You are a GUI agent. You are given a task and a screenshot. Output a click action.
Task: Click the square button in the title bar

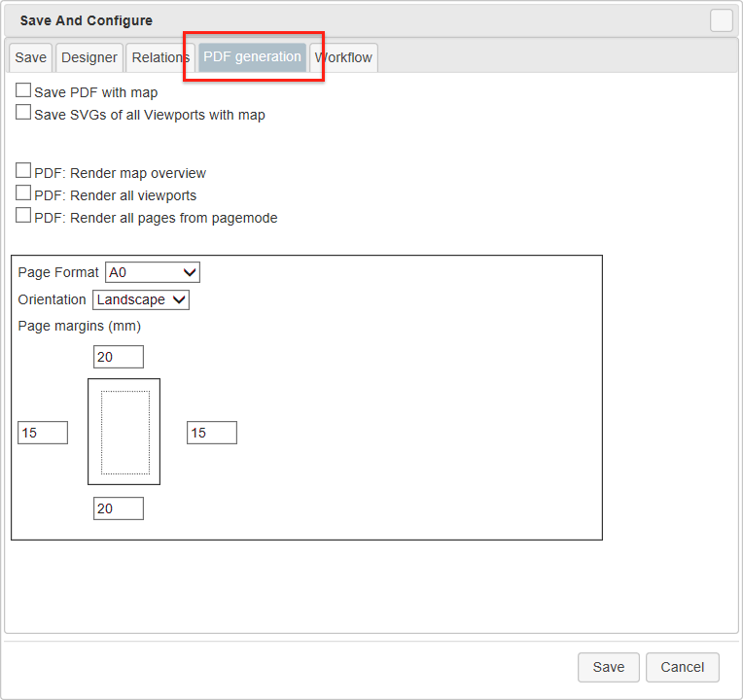pos(721,20)
